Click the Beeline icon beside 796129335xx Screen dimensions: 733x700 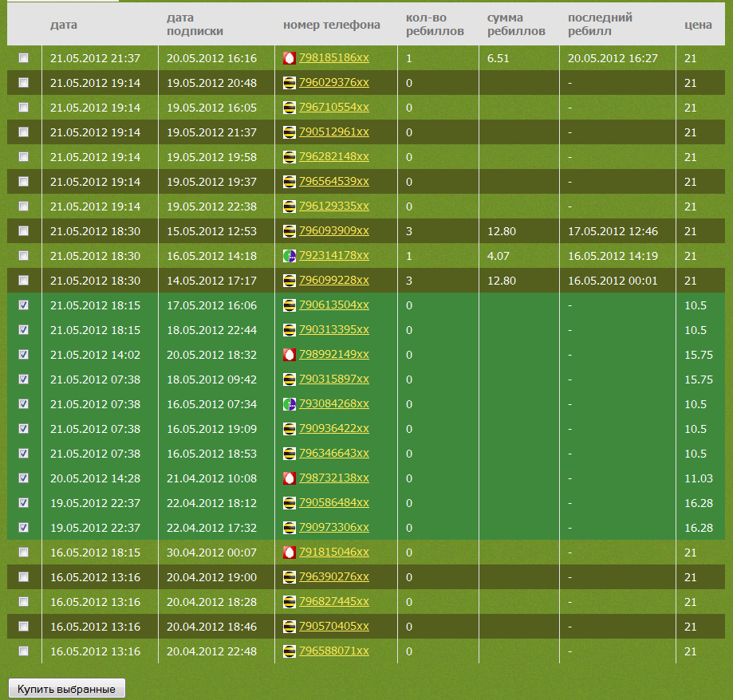[290, 206]
